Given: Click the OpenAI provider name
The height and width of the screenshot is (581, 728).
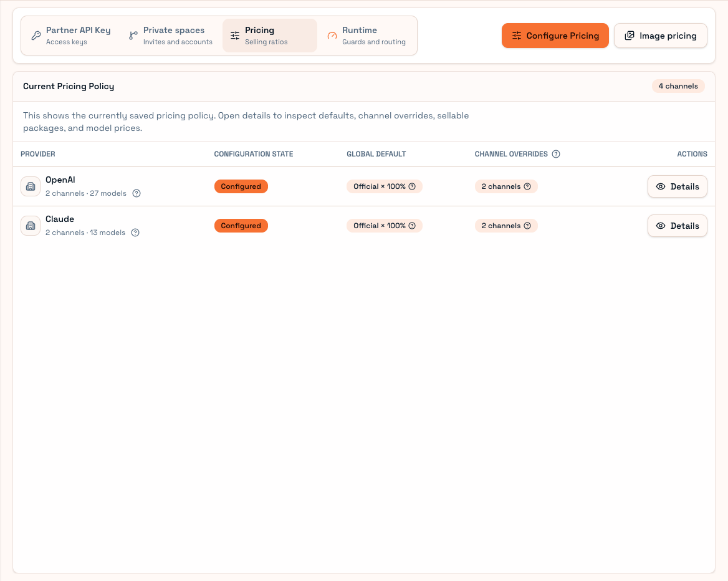Looking at the screenshot, I should pyautogui.click(x=60, y=180).
